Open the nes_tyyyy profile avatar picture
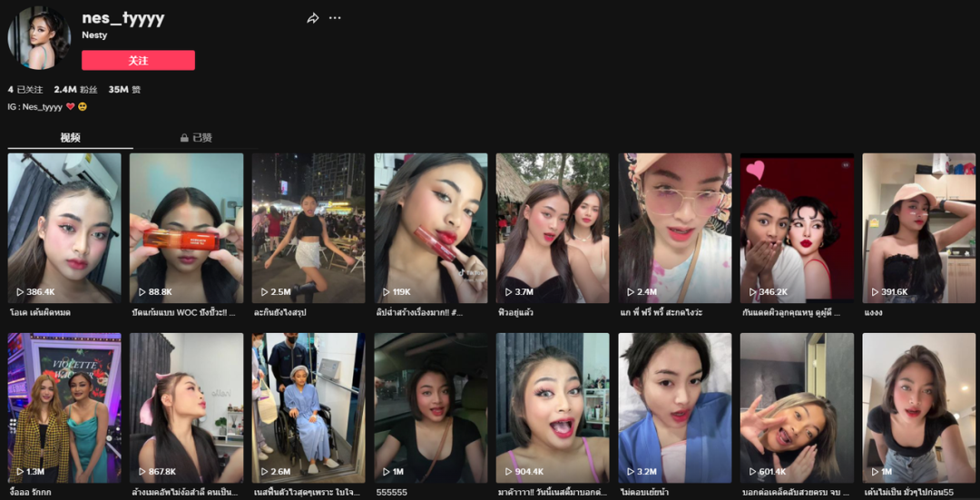This screenshot has width=980, height=500. click(39, 38)
